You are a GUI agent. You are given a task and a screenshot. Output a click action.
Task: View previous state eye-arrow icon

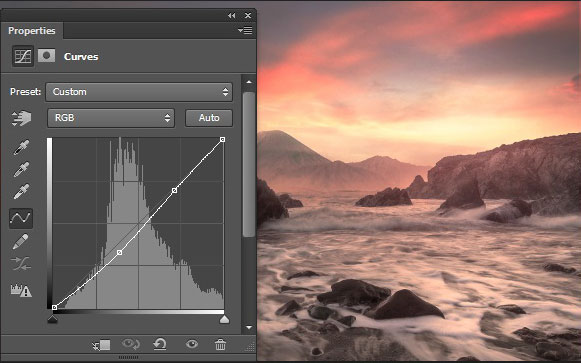pos(131,344)
